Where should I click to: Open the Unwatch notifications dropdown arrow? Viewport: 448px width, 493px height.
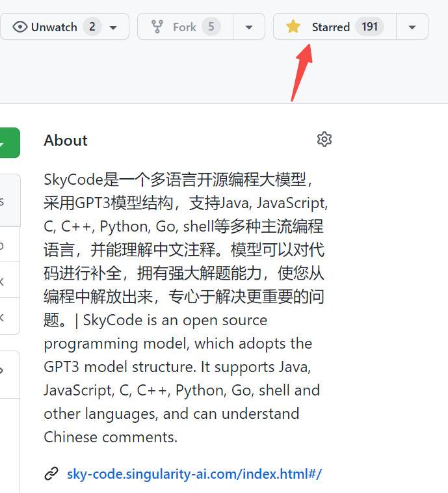tap(113, 27)
